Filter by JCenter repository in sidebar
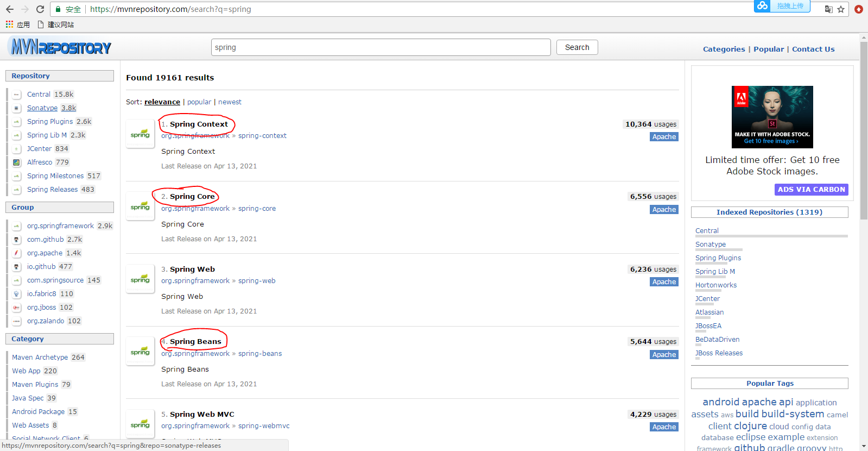The image size is (868, 451). click(40, 149)
